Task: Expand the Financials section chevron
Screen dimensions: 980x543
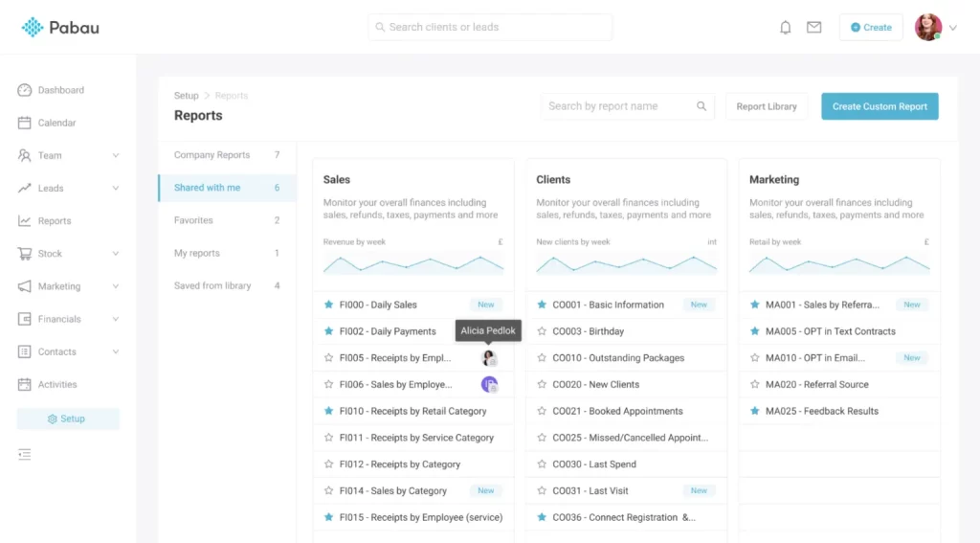Action: click(x=116, y=319)
